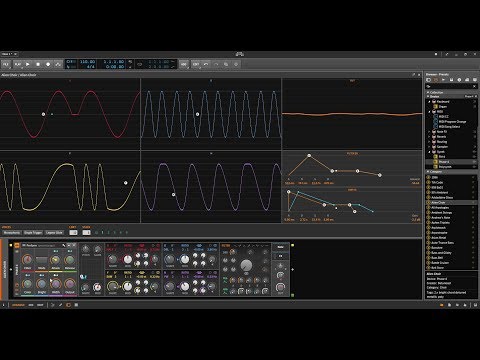Click the undo arrow icon
This screenshot has width=480, height=360.
pos(206,64)
